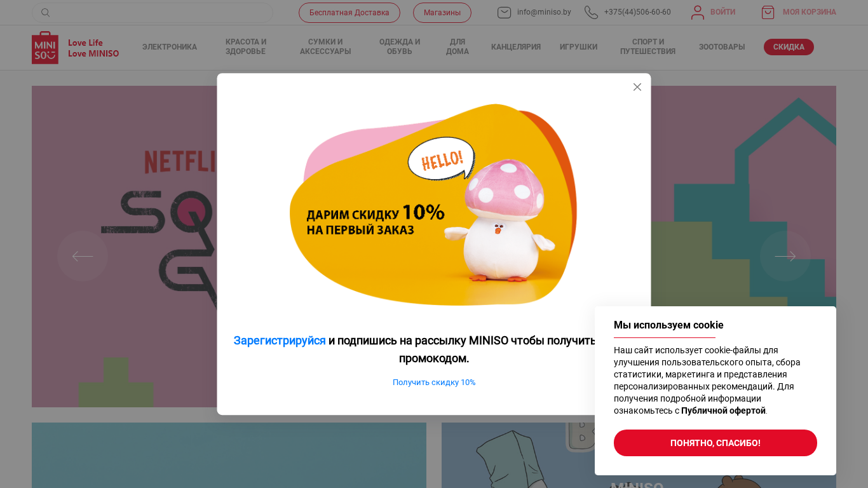Open the Красота и здоровье menu
The image size is (868, 488).
click(x=246, y=47)
